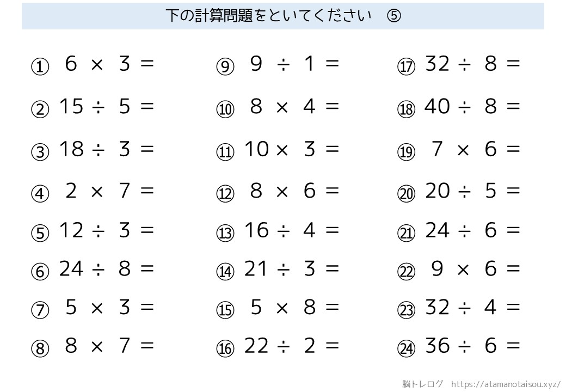Select the problem 21 ÷ 3 =
566x392 pixels.
292,268
